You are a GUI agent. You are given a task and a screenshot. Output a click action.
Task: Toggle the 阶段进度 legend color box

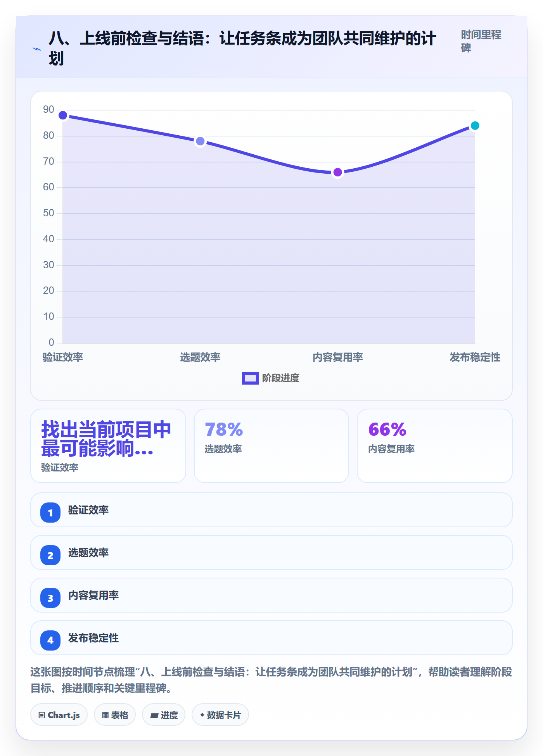pos(250,378)
